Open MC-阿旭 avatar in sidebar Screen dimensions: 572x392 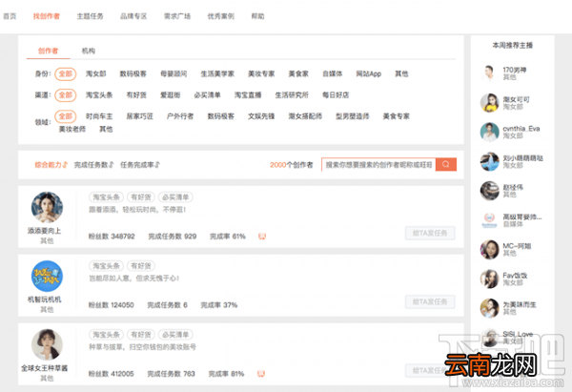489,249
